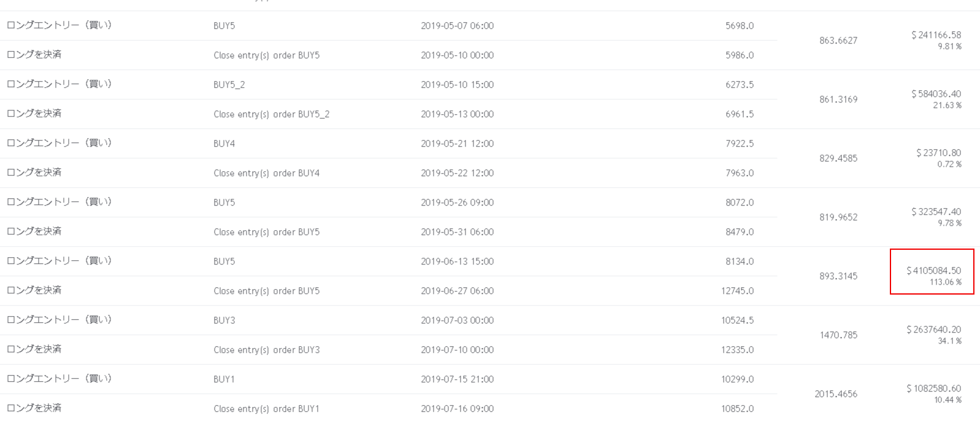Select the BUY1 entry signal cell

[x=223, y=379]
